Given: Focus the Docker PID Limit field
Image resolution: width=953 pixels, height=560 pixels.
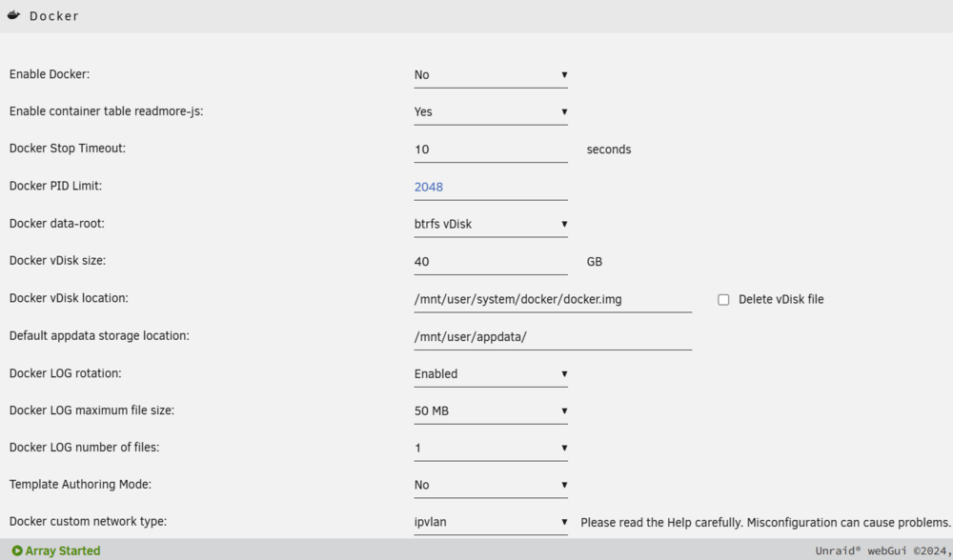Looking at the screenshot, I should [491, 187].
